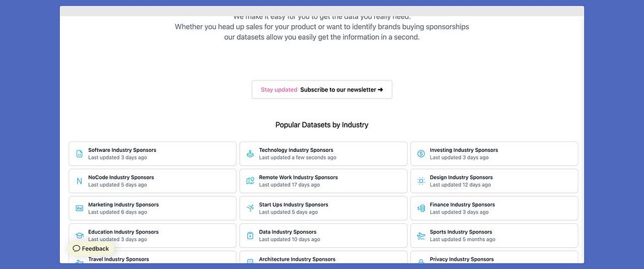Viewport: 644px width, 269px height.
Task: Open Privacy Industry Sponsors dataset
Action: (x=461, y=259)
